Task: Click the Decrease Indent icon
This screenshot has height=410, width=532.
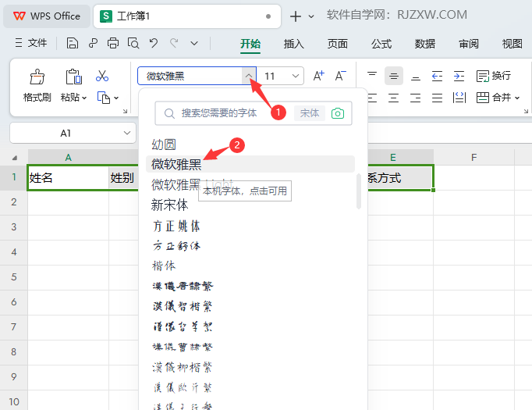Action: [437, 76]
